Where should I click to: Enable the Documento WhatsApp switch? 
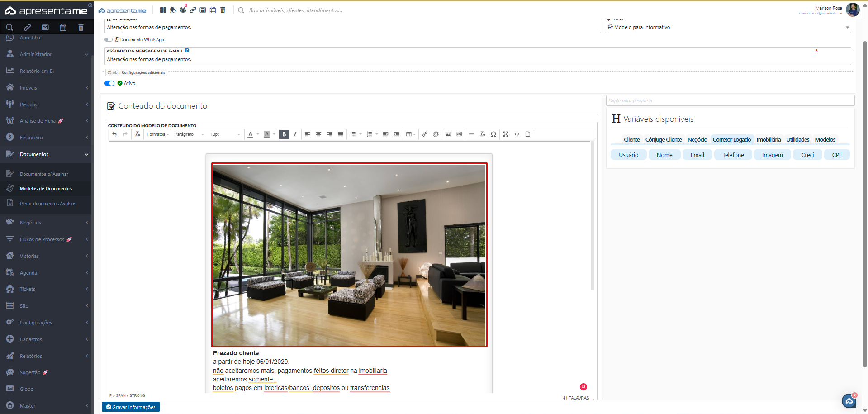tap(109, 40)
